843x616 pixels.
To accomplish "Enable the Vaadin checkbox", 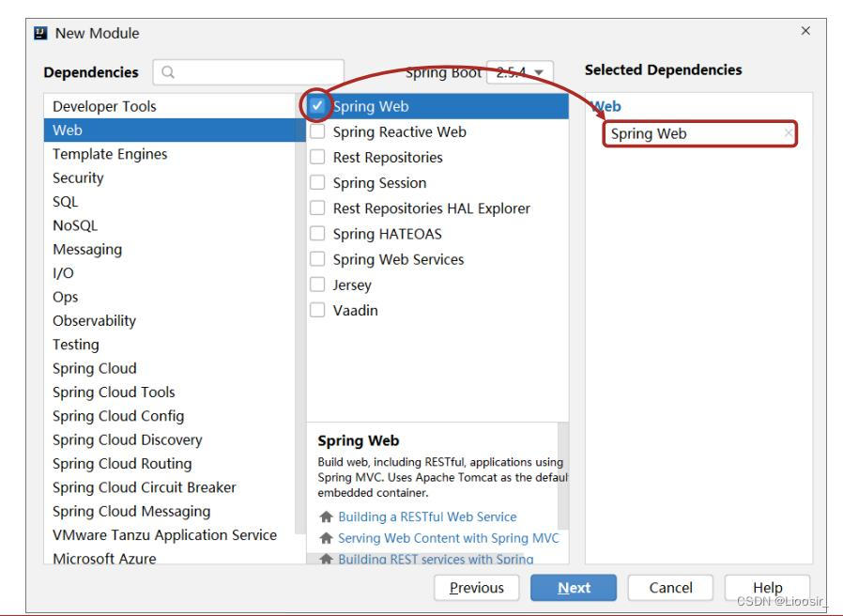I will click(317, 310).
